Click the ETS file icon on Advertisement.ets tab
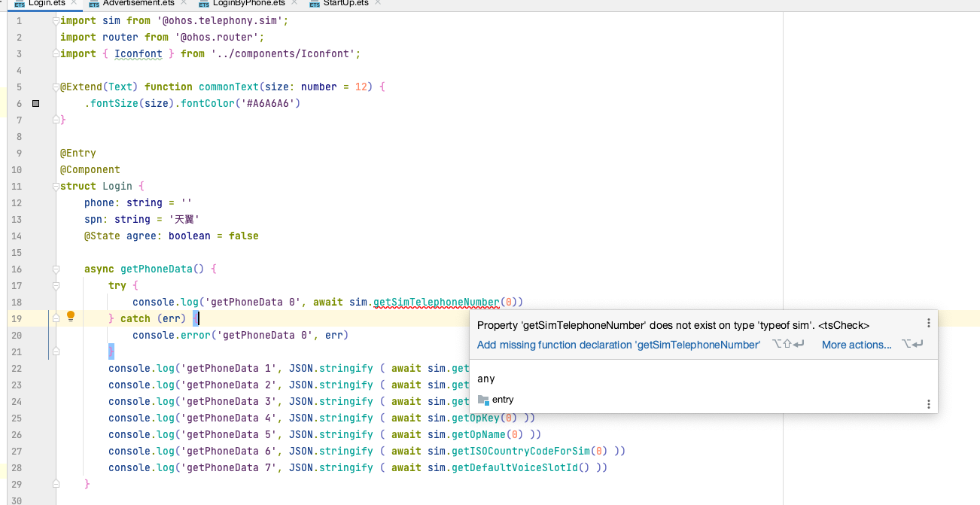This screenshot has height=505, width=980. click(94, 4)
